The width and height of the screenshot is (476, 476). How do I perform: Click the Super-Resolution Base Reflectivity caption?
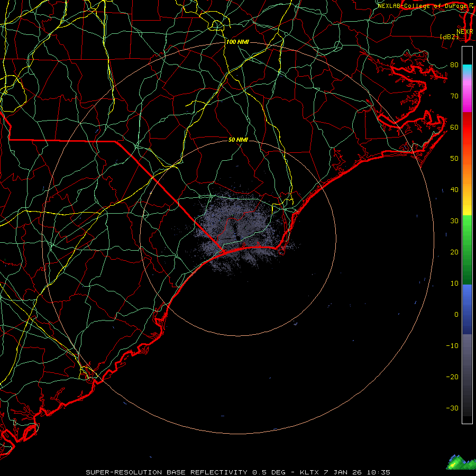pyautogui.click(x=237, y=472)
